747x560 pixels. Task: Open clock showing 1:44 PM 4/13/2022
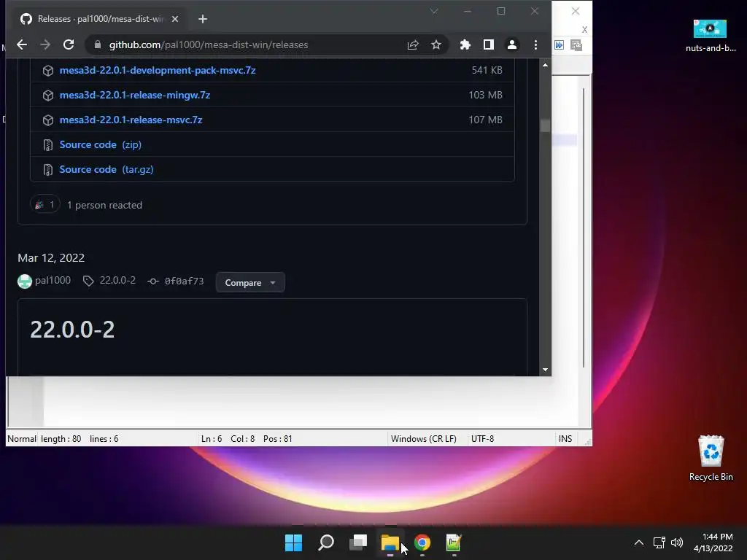tap(713, 542)
